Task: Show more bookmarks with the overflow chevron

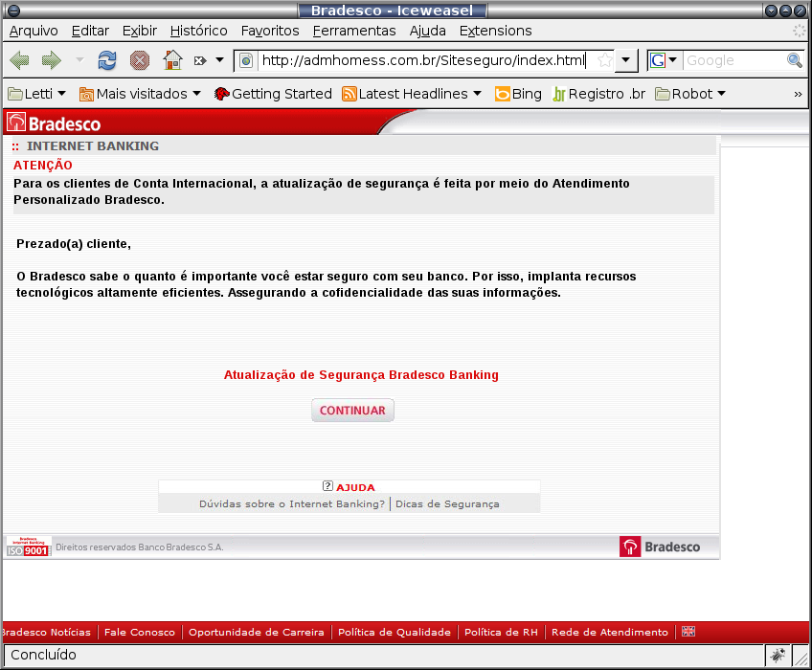Action: point(798,94)
